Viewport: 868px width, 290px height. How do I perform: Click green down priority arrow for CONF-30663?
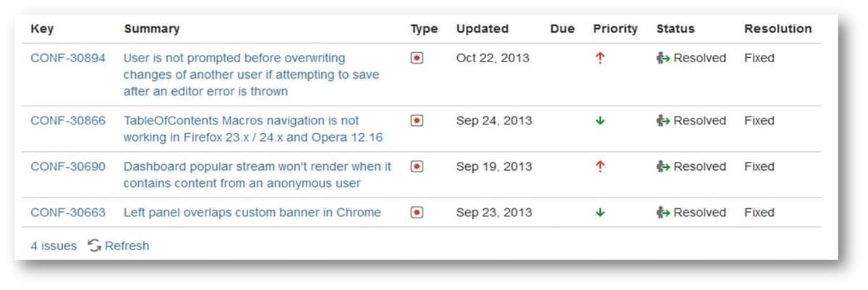[x=599, y=213]
